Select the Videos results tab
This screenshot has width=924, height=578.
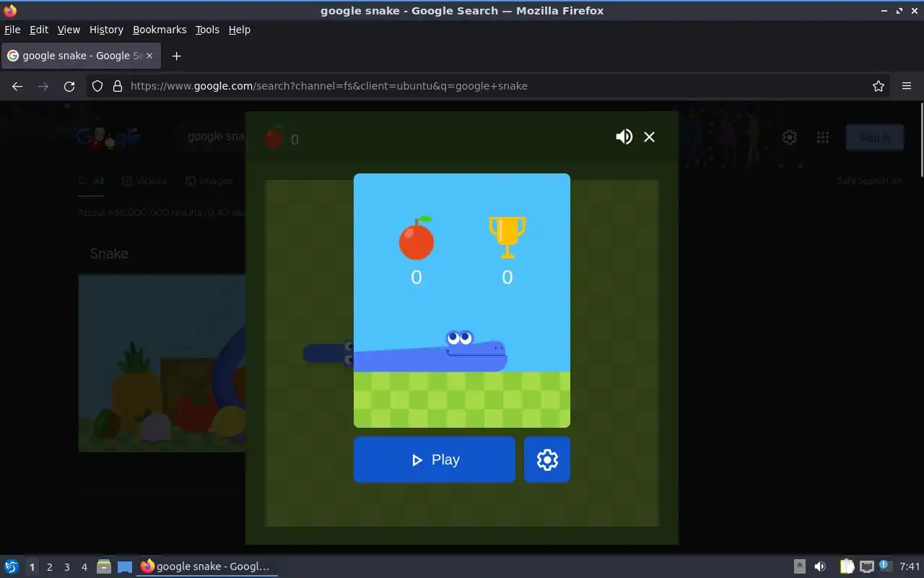pos(144,181)
